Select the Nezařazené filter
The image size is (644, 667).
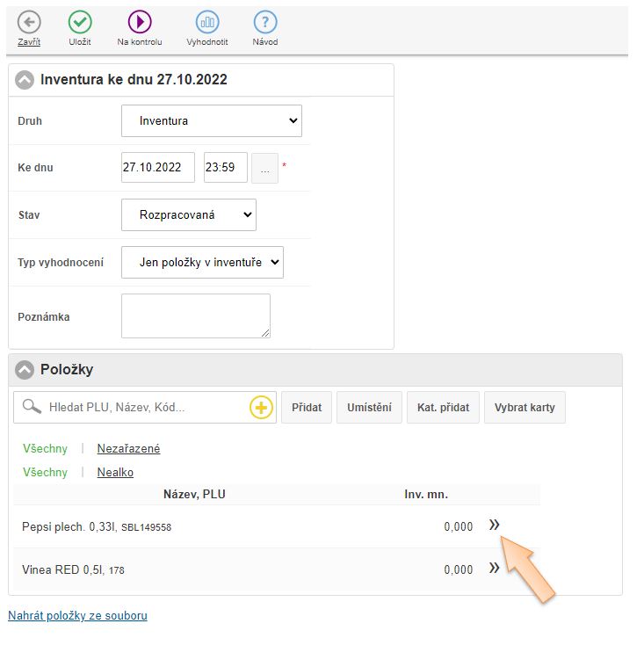(x=128, y=449)
